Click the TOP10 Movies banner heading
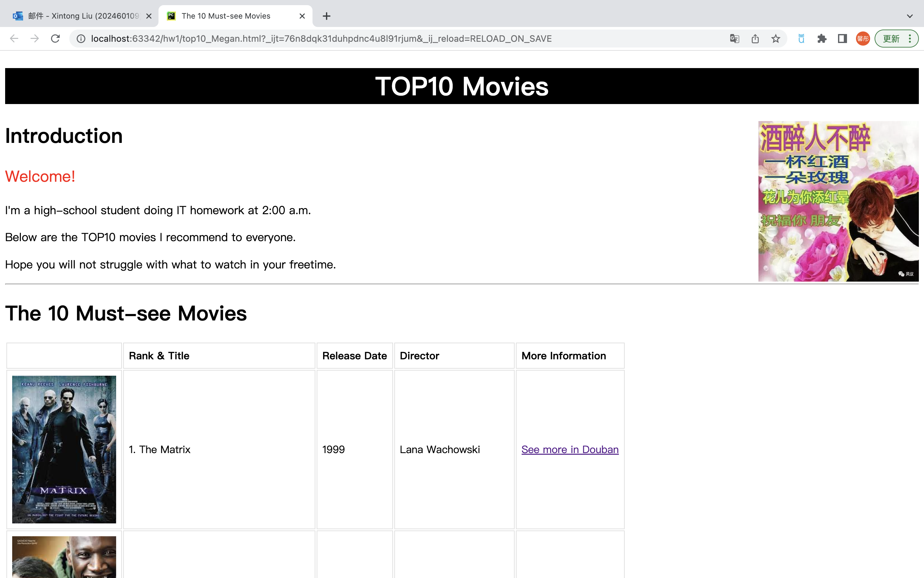The width and height of the screenshot is (924, 578). click(462, 86)
